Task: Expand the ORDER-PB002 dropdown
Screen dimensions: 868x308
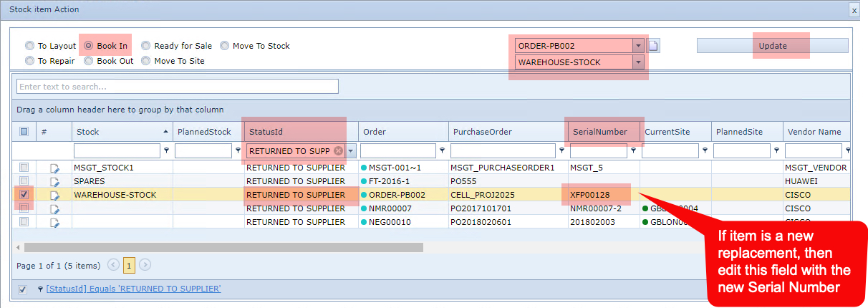Action: click(637, 46)
